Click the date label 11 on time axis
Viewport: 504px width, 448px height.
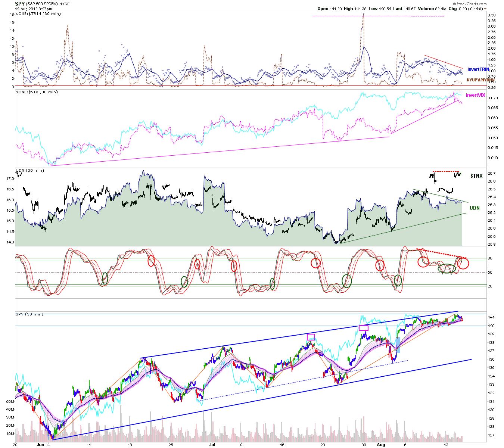point(89,445)
